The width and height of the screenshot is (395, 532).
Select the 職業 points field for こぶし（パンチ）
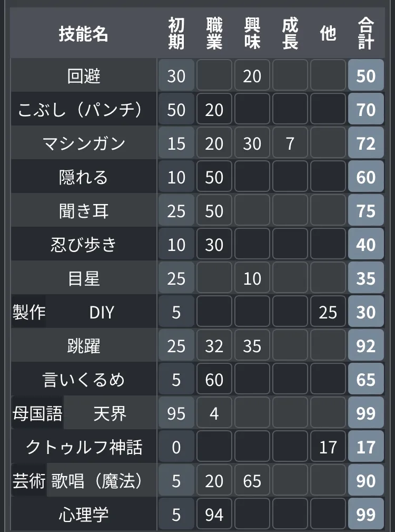click(214, 110)
